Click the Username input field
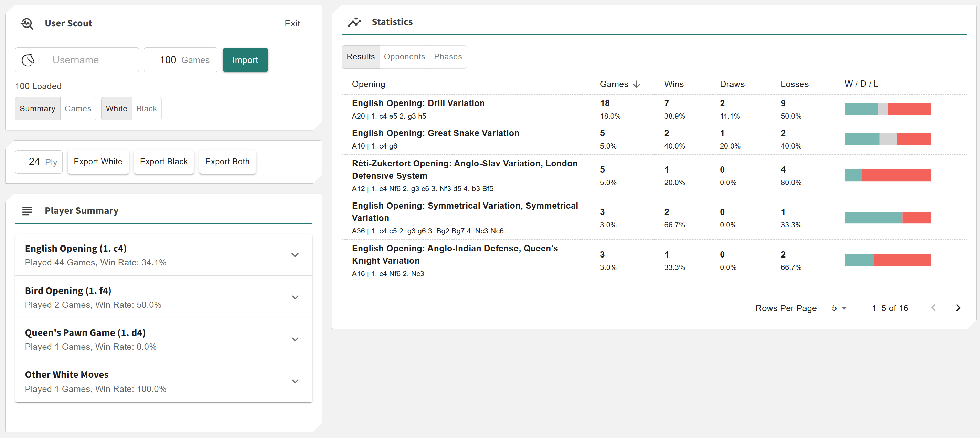This screenshot has height=438, width=980. click(x=89, y=60)
